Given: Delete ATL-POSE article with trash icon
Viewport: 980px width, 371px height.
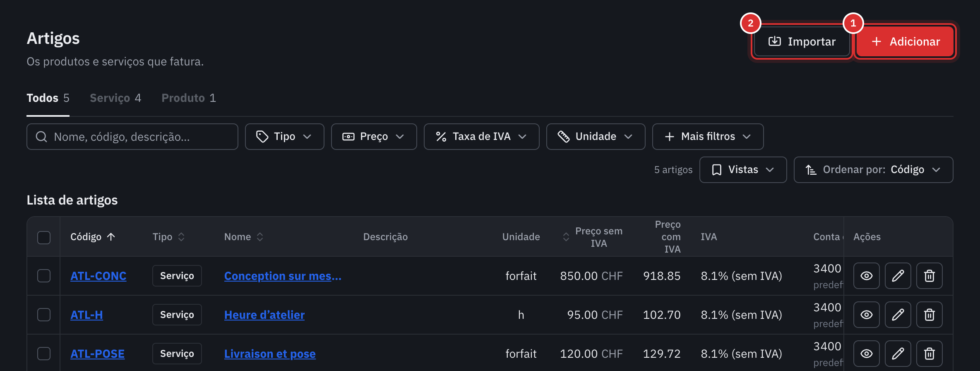Looking at the screenshot, I should tap(929, 354).
